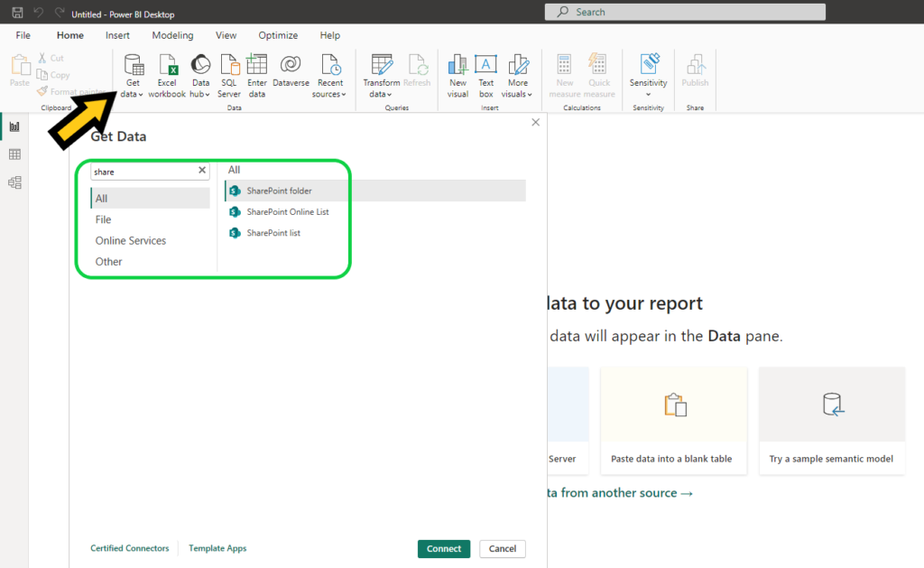
Task: Open the Certified Connectors link
Action: pos(130,548)
